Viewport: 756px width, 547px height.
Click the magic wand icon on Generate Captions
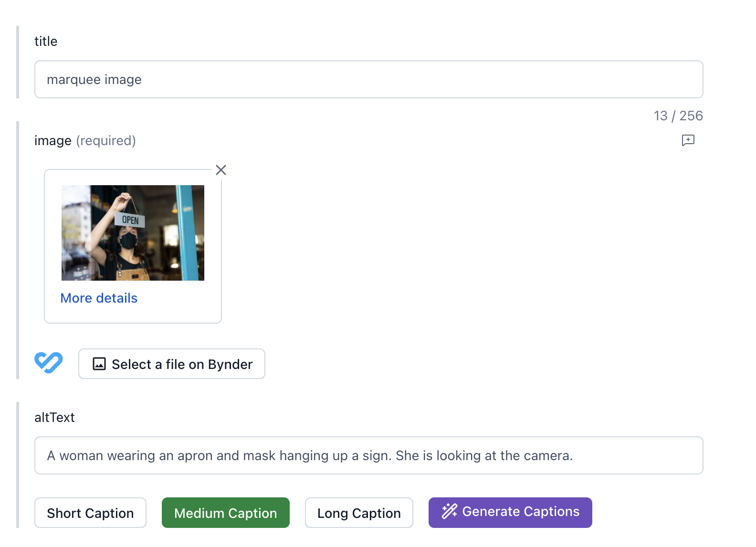[449, 512]
